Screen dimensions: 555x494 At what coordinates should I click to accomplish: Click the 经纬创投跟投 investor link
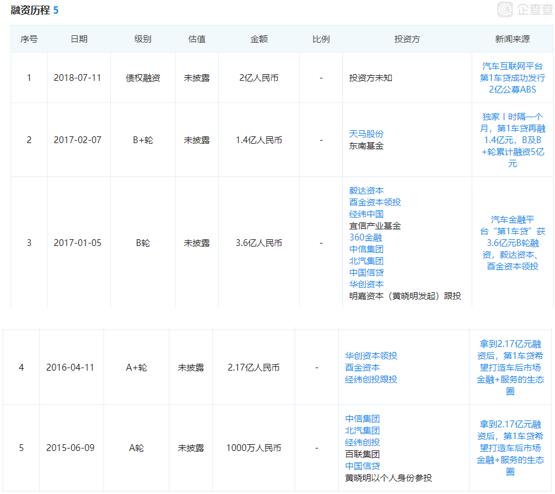[x=371, y=379]
